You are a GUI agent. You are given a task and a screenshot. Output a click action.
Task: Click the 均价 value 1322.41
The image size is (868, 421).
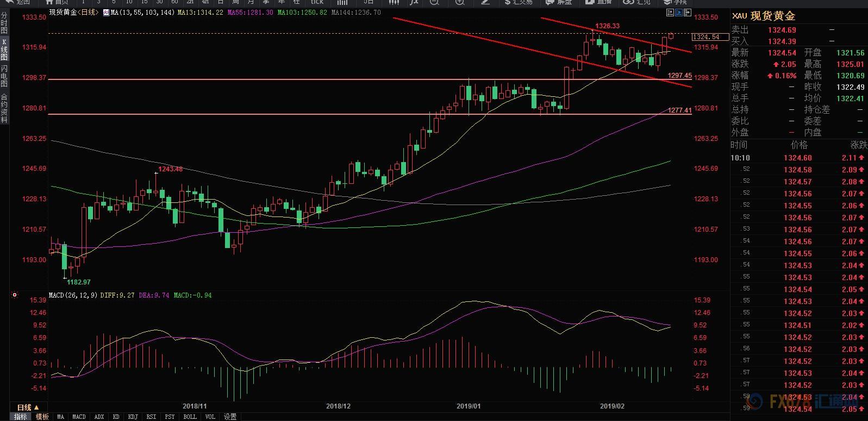(850, 98)
